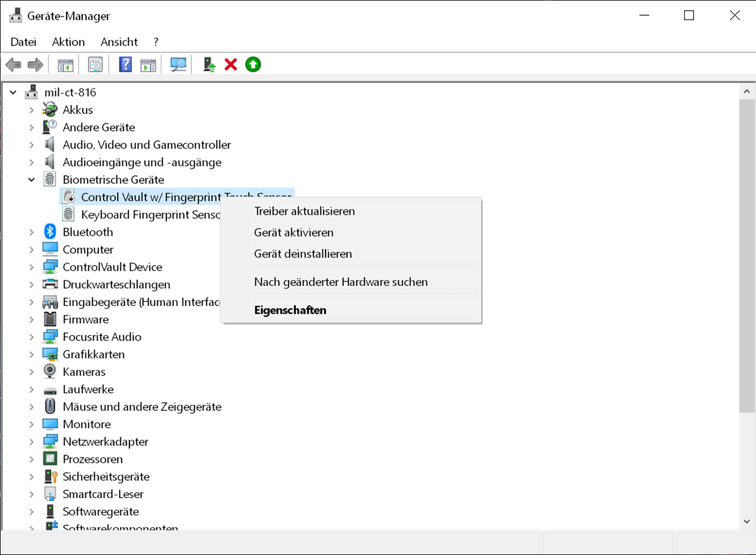Open Eigenschaften from the context menu
756x555 pixels.
tap(290, 310)
